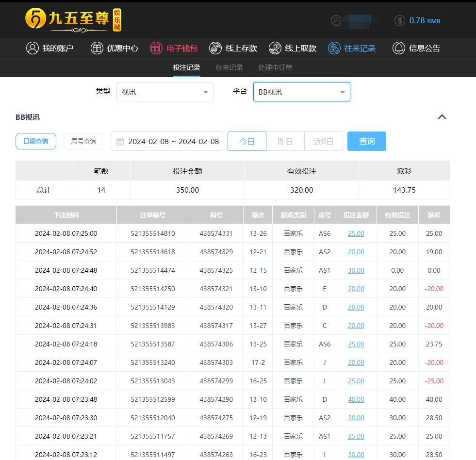The height and width of the screenshot is (460, 476).
Task: Choose the 昨日 date range
Action: [x=285, y=141]
